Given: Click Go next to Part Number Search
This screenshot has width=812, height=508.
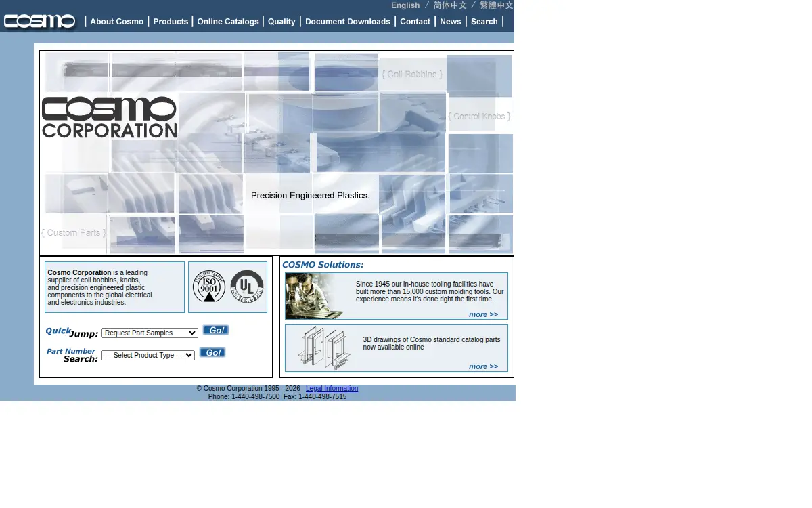Looking at the screenshot, I should click(x=212, y=352).
